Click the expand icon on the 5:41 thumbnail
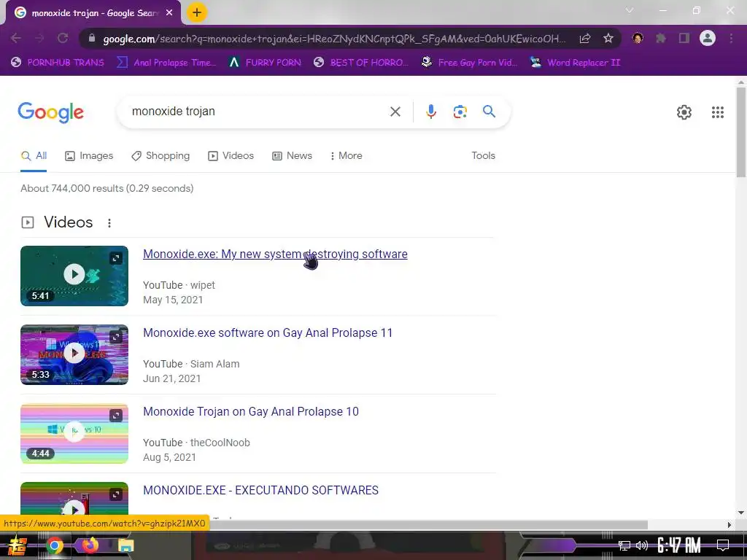This screenshot has width=747, height=560. 116,258
